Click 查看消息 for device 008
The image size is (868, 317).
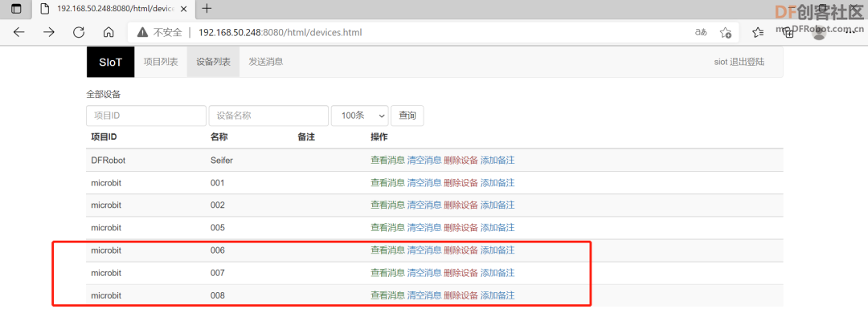pos(387,296)
